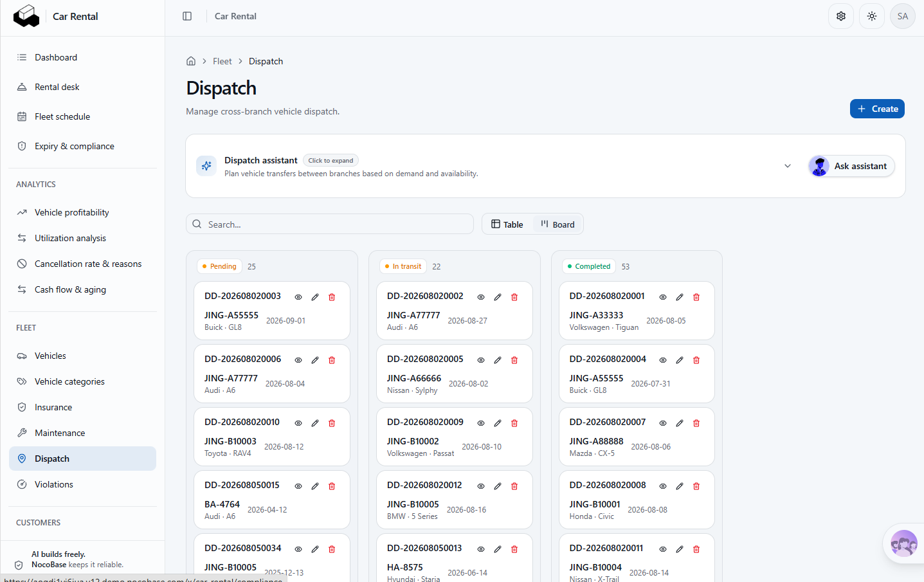Image resolution: width=924 pixels, height=582 pixels.
Task: Toggle the sidebar collapse icon
Action: pyautogui.click(x=187, y=16)
